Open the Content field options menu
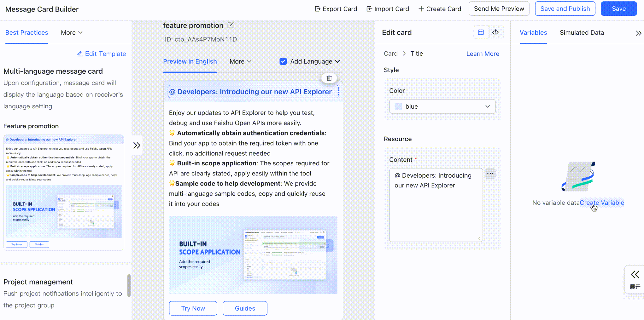The height and width of the screenshot is (320, 644). (x=490, y=174)
